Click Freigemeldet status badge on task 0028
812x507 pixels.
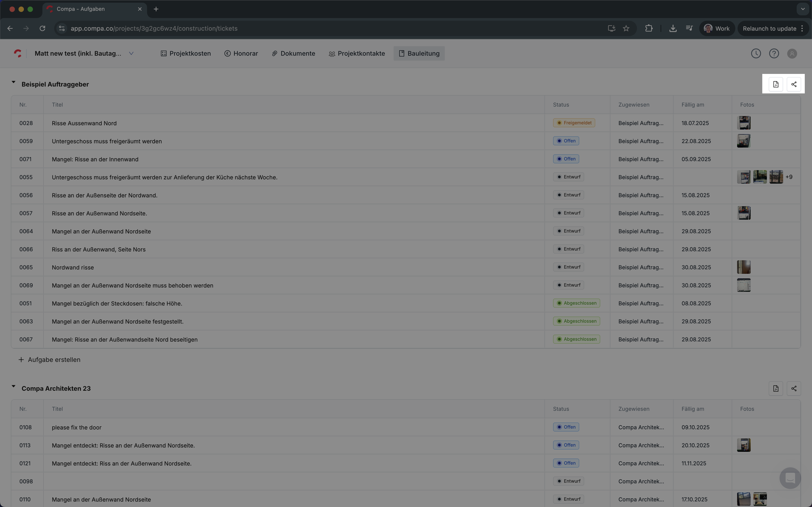574,123
